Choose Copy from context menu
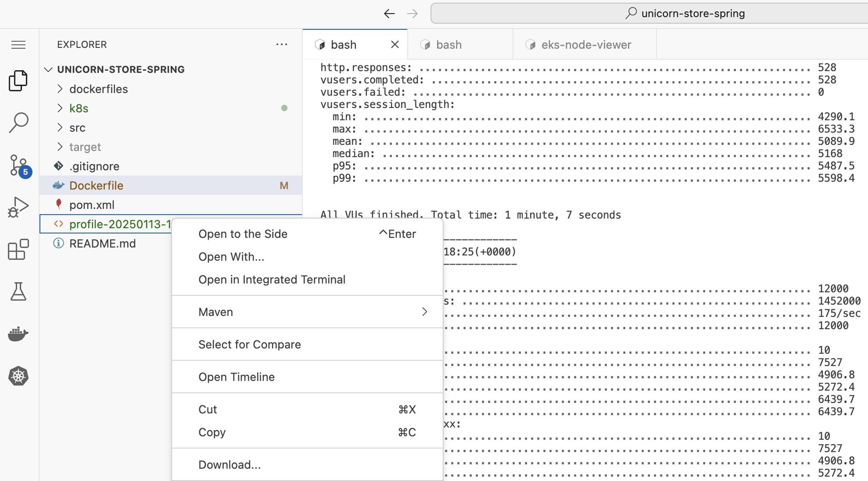 (307, 432)
